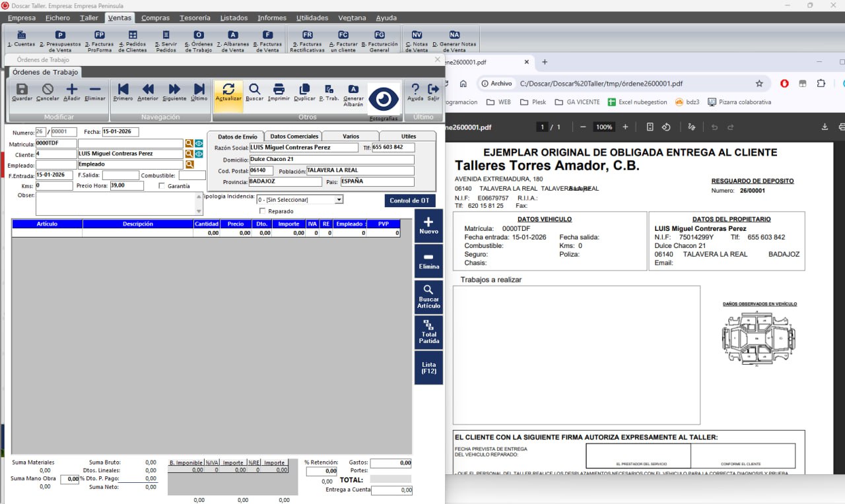Switch to Datos Comerciales tab

click(294, 136)
